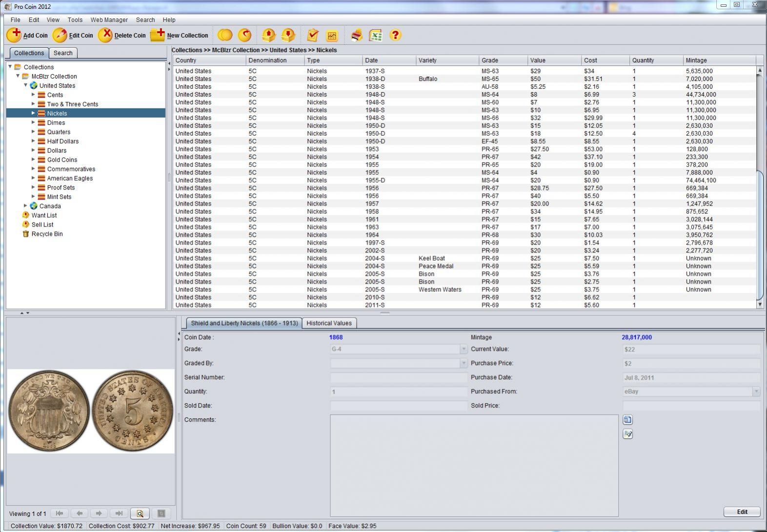Viewport: 767px width, 532px height.
Task: Click the magnifier zoom image button
Action: (x=140, y=513)
